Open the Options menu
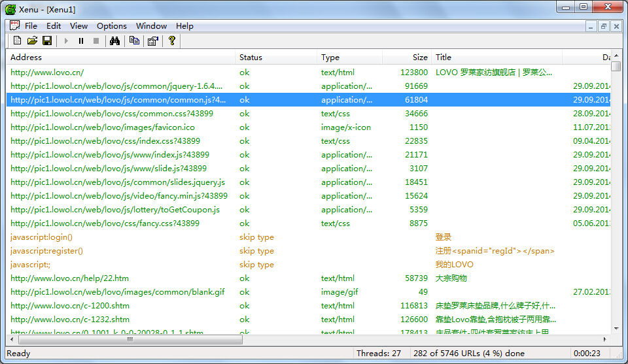This screenshot has height=364, width=628. tap(112, 26)
